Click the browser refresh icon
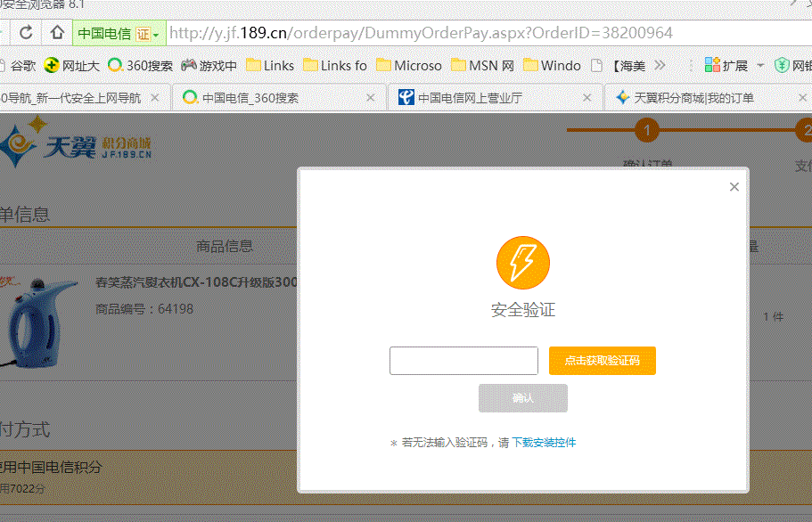 [26, 33]
